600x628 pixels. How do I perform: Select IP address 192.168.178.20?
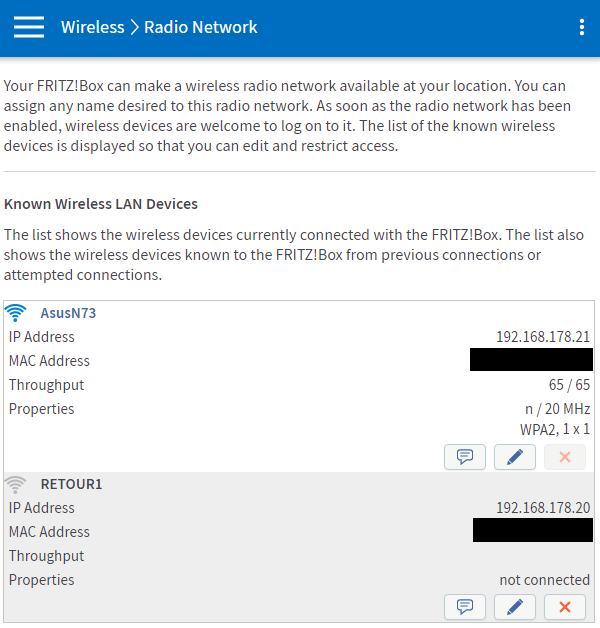543,508
